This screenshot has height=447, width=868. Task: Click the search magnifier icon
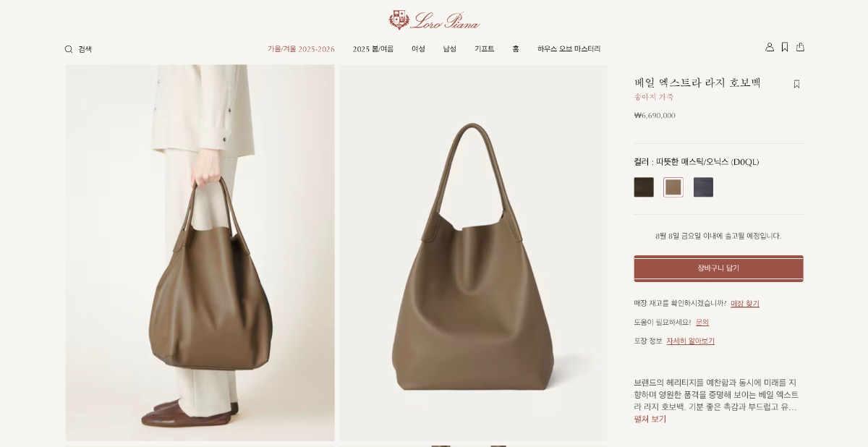click(x=69, y=49)
